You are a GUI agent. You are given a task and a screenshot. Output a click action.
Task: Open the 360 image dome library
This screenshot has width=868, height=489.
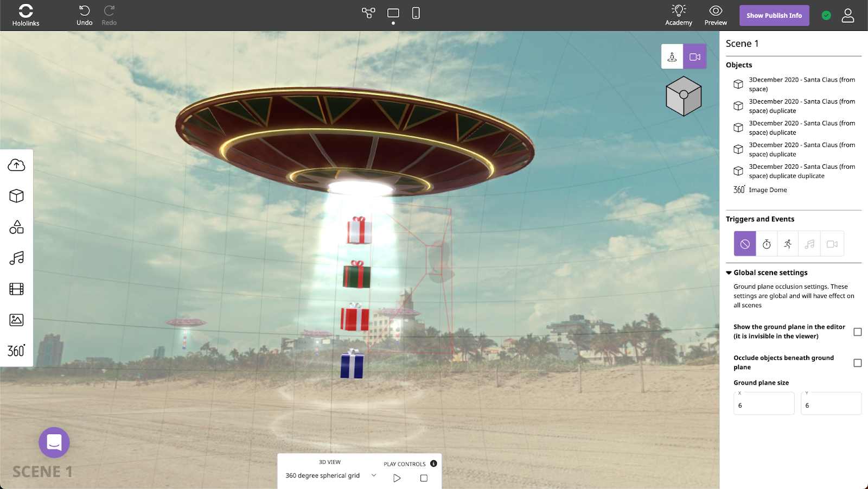coord(16,351)
